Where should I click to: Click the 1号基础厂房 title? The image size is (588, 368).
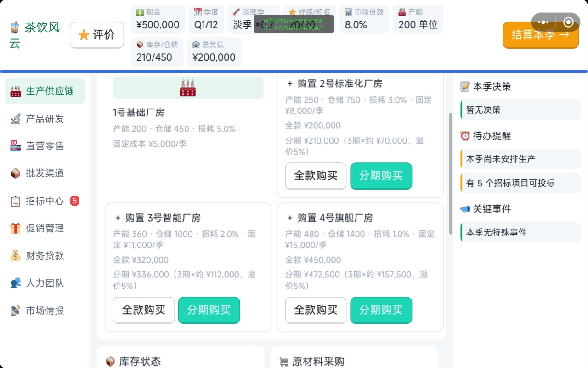(x=139, y=113)
